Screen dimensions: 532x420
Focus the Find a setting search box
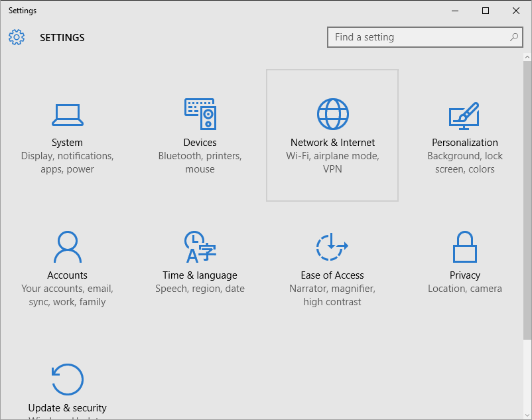(x=425, y=37)
